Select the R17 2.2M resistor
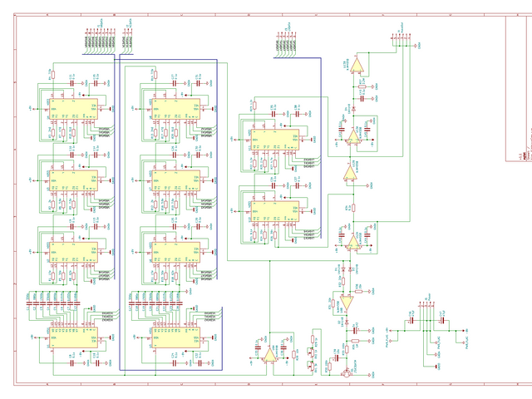The image size is (532, 399). click(x=362, y=86)
